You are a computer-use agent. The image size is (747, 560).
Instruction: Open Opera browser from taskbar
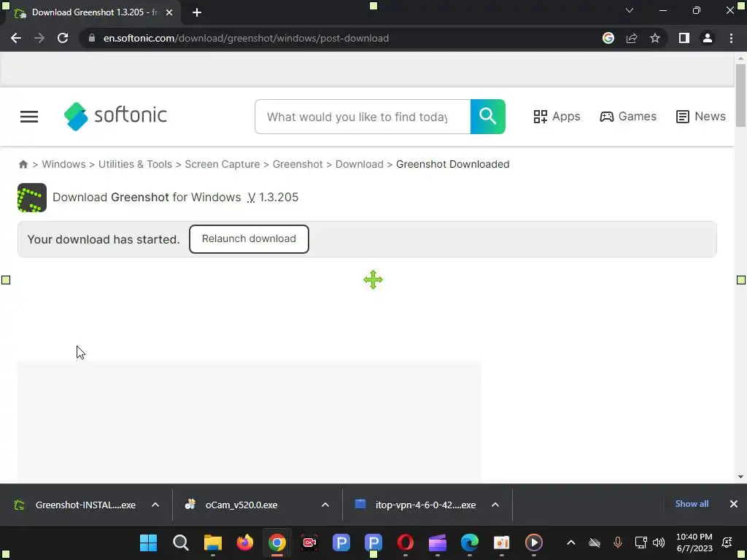pyautogui.click(x=406, y=542)
